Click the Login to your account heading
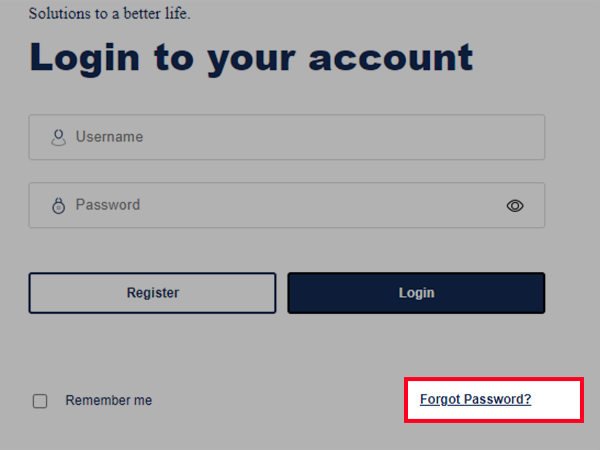The image size is (600, 450). [251, 58]
